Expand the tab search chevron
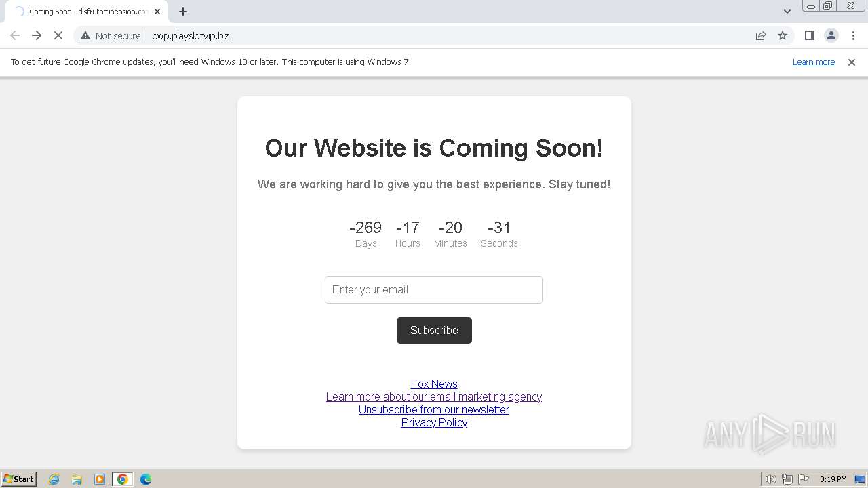Screen dimensions: 868x488 tap(787, 11)
